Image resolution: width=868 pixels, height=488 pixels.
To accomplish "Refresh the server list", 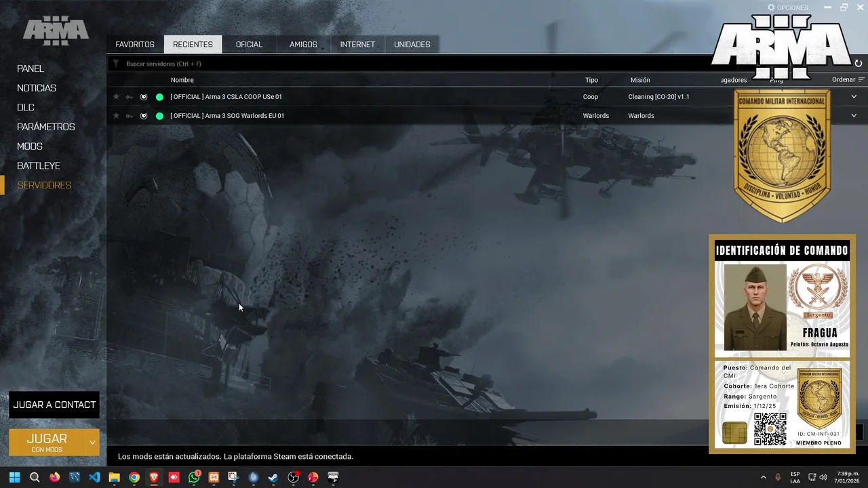I will click(858, 64).
